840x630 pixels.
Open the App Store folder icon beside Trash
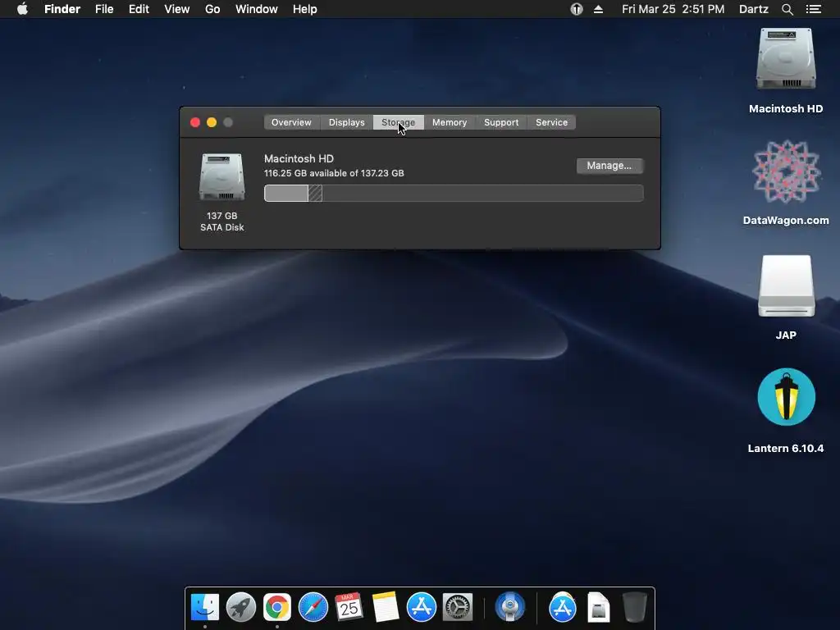tap(563, 607)
